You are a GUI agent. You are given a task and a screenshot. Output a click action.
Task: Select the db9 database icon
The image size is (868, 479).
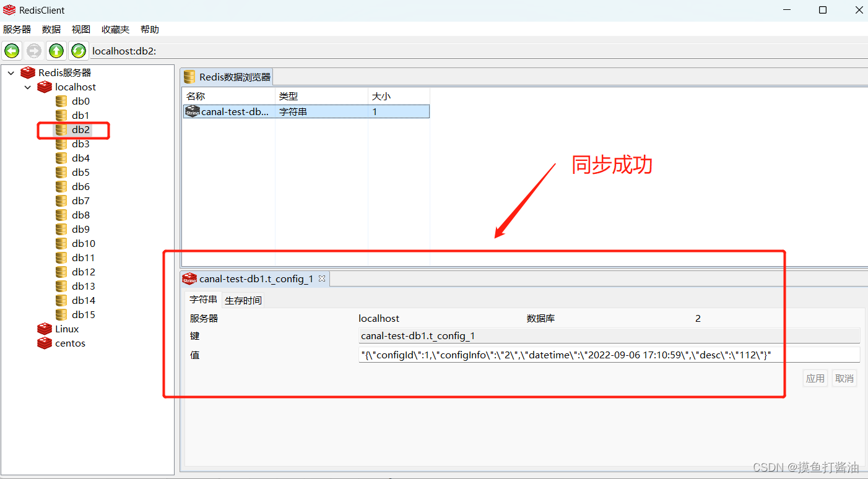[61, 229]
